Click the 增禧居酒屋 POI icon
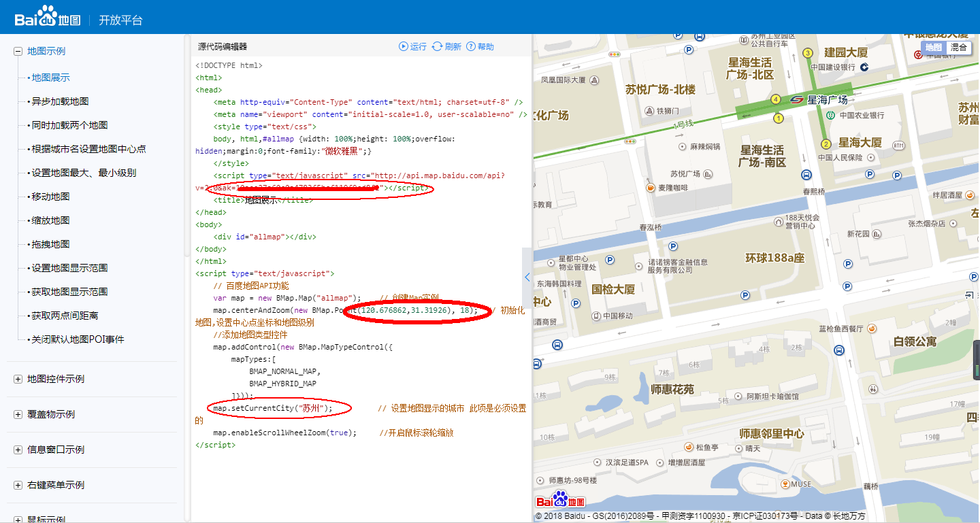The image size is (980, 523). (x=660, y=462)
